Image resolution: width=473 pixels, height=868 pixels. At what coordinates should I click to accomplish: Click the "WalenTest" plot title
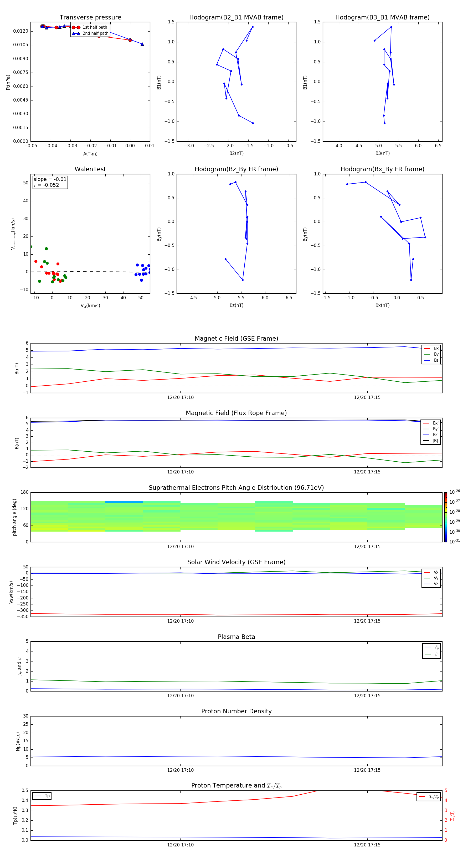click(x=90, y=169)
